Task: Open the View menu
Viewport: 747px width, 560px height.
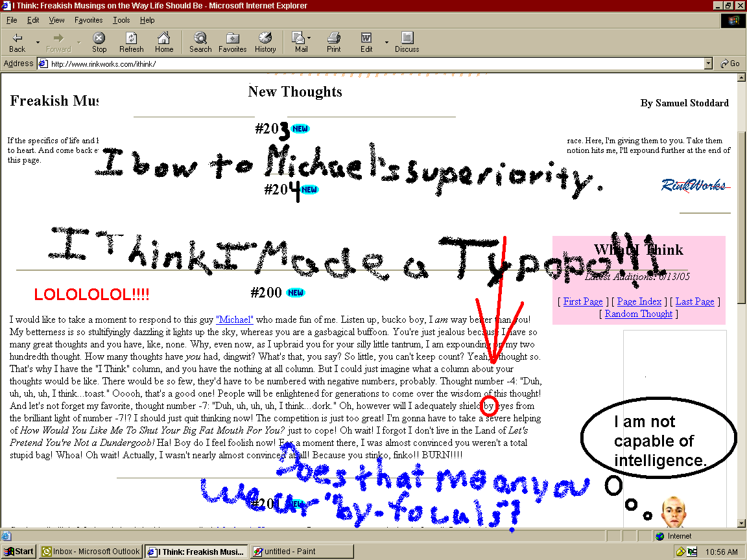Action: 56,20
